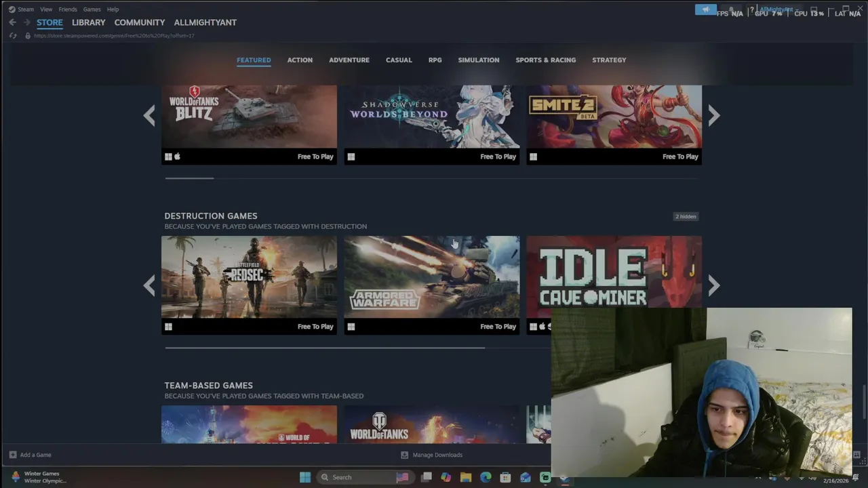Viewport: 868px width, 488px height.
Task: Launch Copilot from the taskbar
Action: tap(446, 477)
